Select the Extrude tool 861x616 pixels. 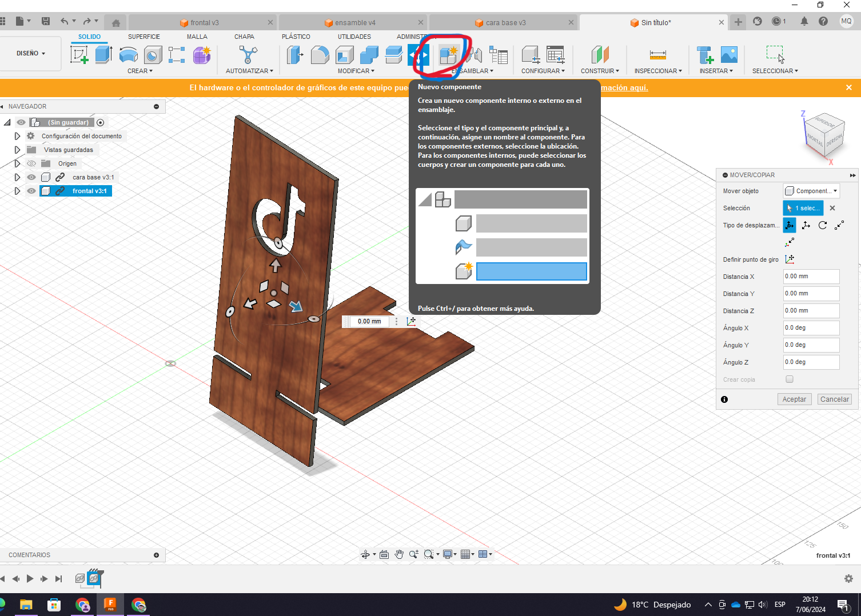103,55
